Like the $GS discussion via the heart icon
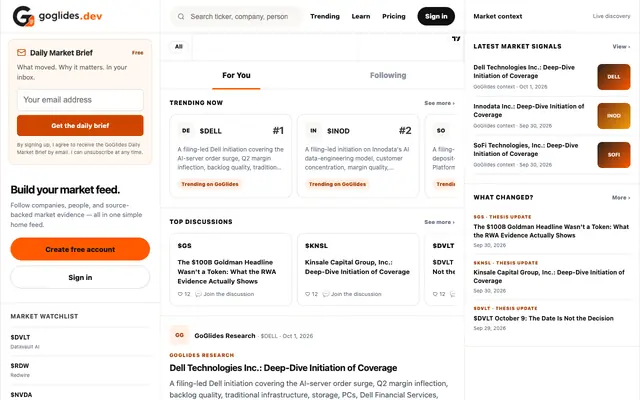Image resolution: width=640 pixels, height=400 pixels. click(180, 294)
